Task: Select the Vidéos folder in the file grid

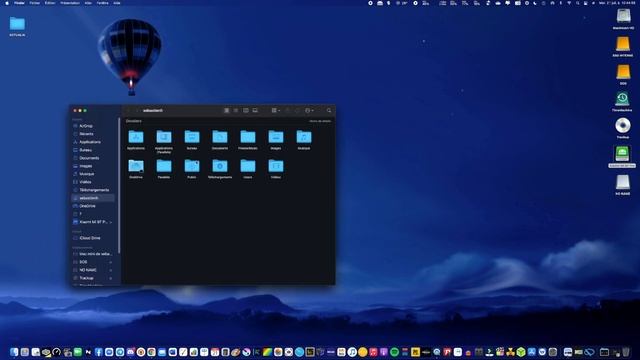Action: tap(276, 169)
